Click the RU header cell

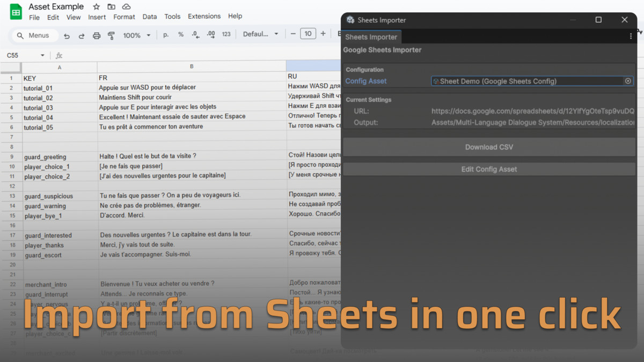click(314, 77)
